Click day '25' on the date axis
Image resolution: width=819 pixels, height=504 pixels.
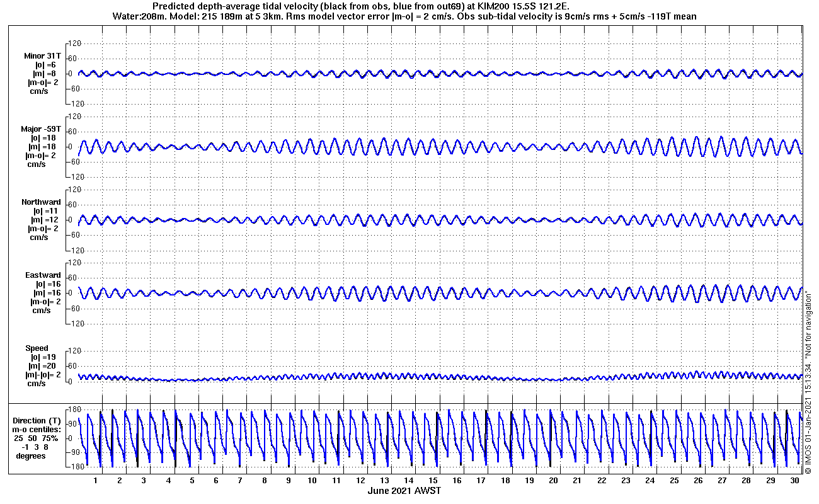[674, 481]
